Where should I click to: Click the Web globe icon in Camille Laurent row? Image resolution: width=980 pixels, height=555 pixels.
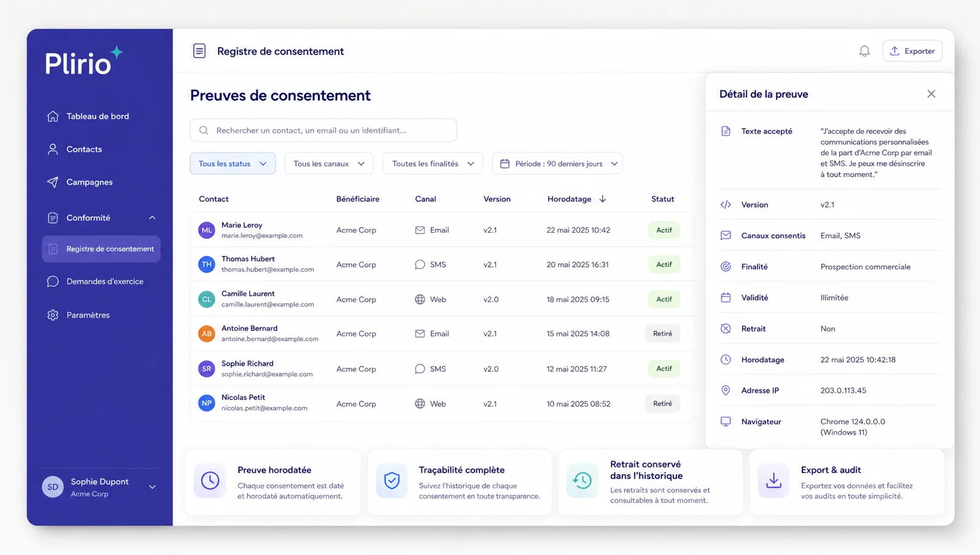[x=420, y=300]
